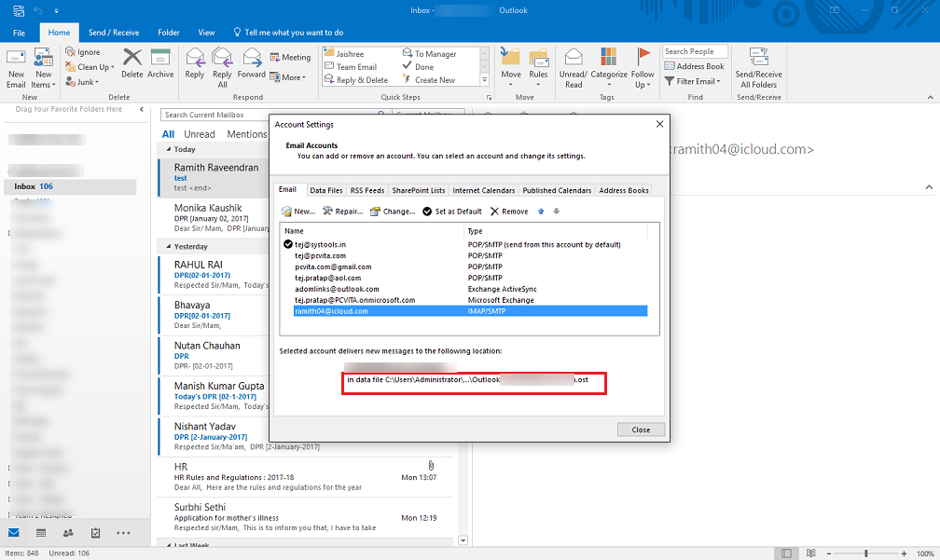Click the New Email icon
The height and width of the screenshot is (560, 940).
[x=16, y=57]
